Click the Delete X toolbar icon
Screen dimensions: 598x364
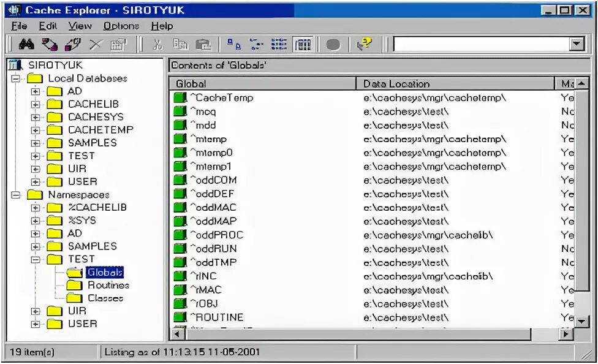[x=96, y=45]
